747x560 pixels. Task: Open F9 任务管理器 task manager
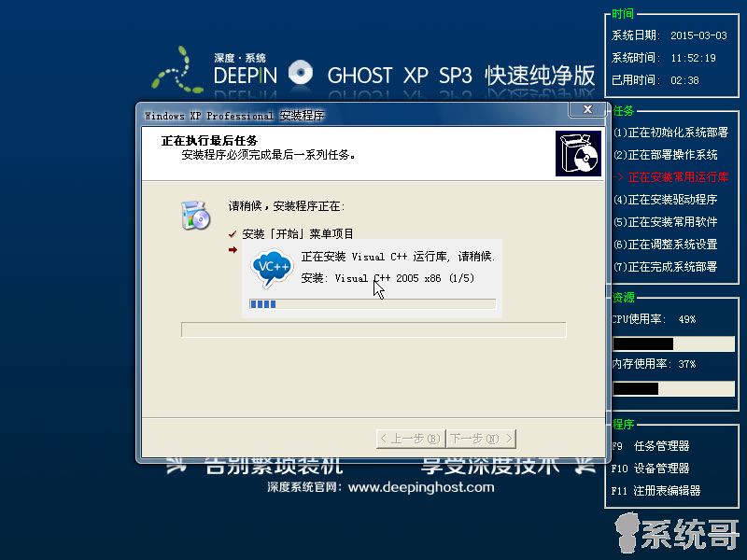650,446
